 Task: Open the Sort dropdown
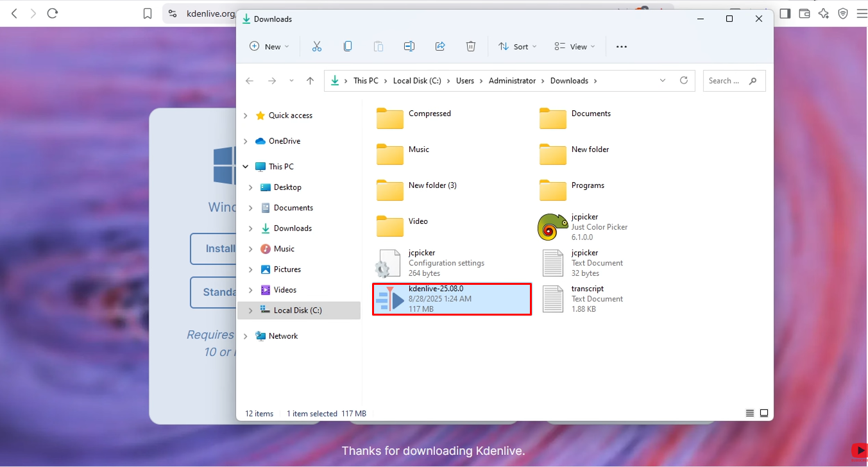pyautogui.click(x=517, y=46)
